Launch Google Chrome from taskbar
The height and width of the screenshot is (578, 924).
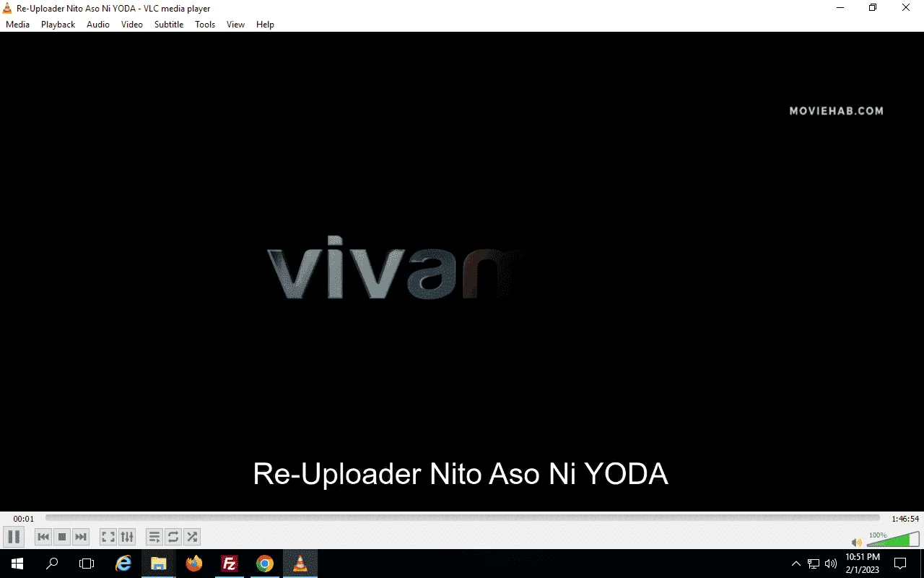(x=265, y=564)
